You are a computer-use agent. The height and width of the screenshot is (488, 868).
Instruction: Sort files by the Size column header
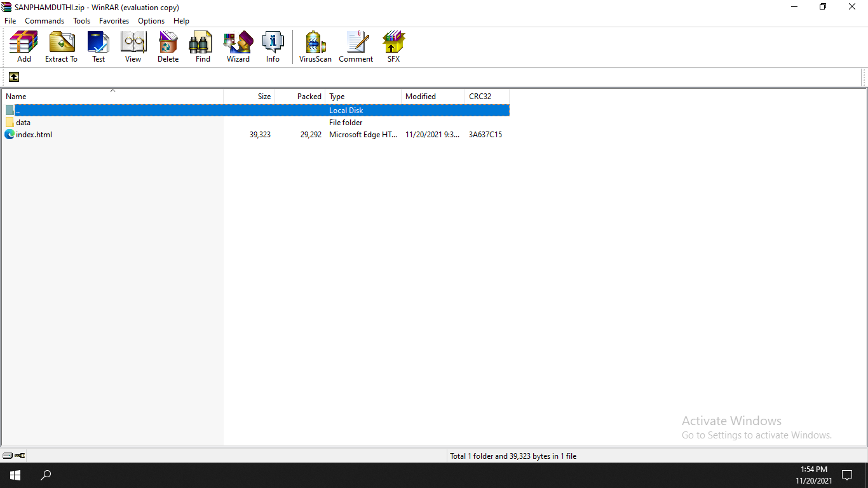[249, 97]
